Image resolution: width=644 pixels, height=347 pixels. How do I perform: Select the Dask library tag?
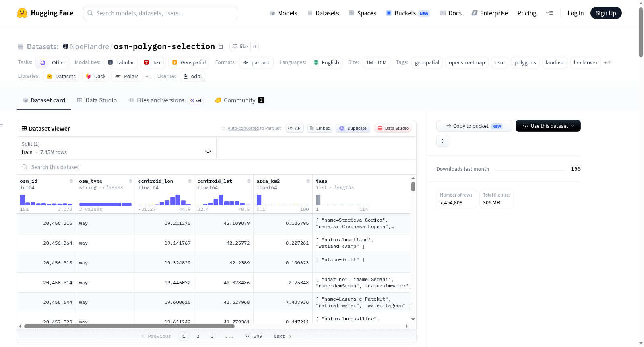95,76
